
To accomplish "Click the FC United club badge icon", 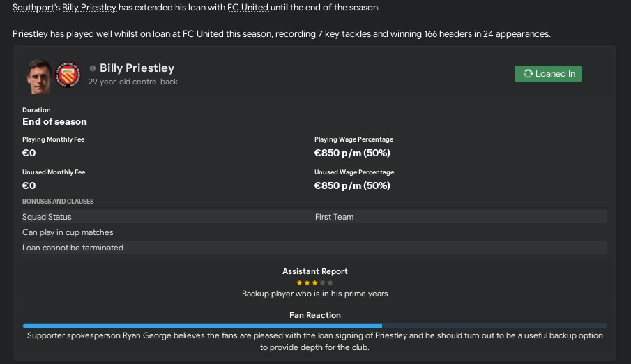I will pyautogui.click(x=68, y=74).
